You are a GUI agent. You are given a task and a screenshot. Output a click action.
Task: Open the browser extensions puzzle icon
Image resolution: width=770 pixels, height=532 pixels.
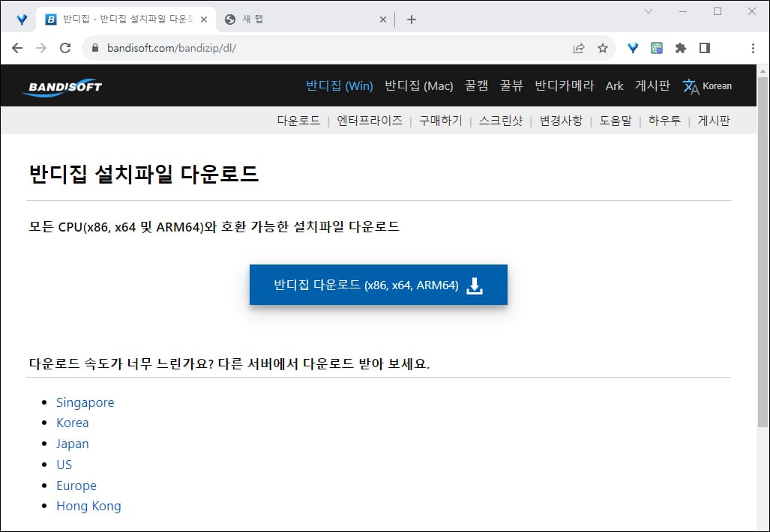point(680,46)
